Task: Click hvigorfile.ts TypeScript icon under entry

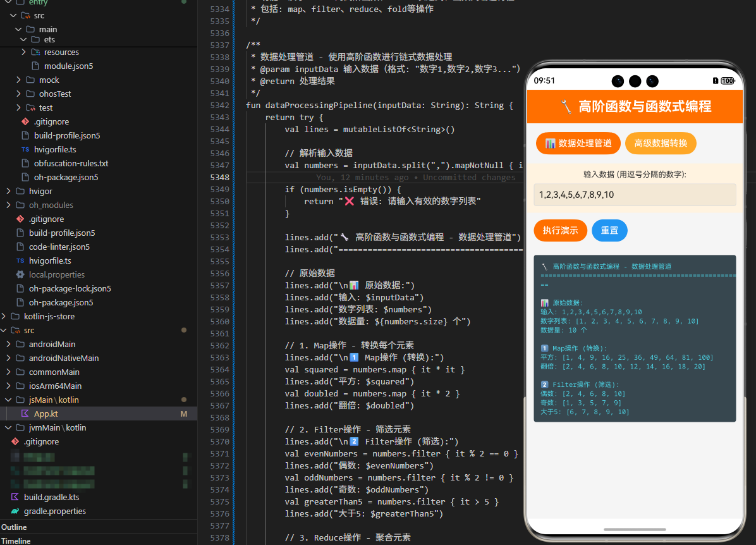Action: [x=25, y=149]
